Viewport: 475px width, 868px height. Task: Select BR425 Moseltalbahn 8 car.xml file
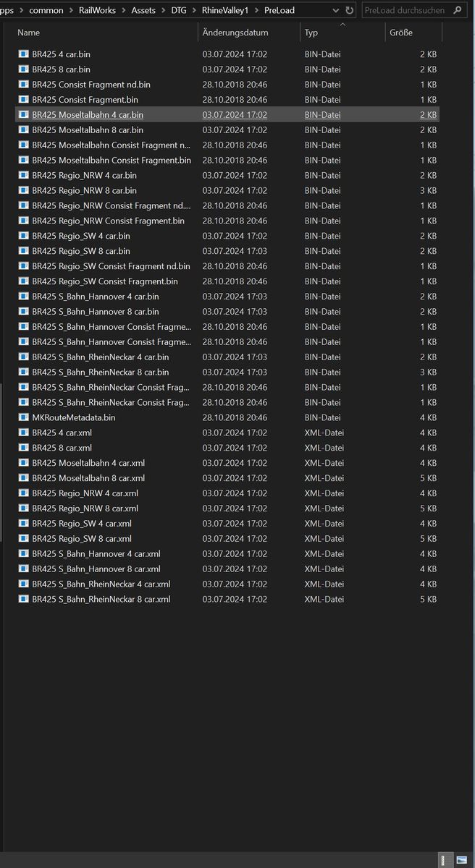click(x=227, y=478)
